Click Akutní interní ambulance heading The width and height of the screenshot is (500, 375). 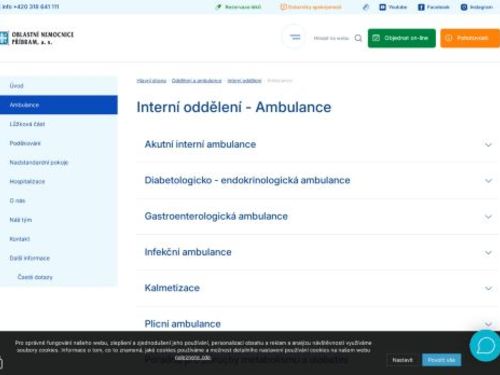tap(200, 144)
